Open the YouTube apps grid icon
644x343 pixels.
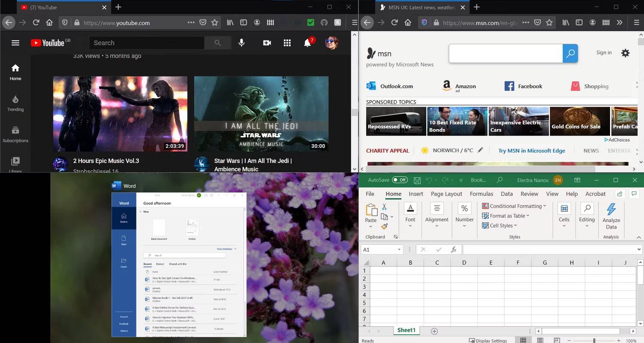(x=287, y=42)
